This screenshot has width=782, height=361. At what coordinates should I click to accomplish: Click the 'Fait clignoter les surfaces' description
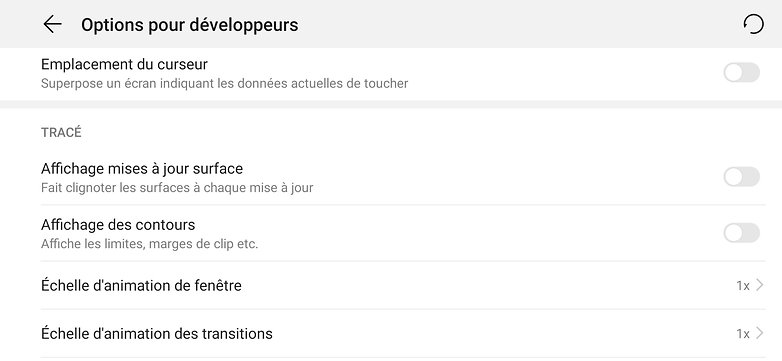(177, 188)
